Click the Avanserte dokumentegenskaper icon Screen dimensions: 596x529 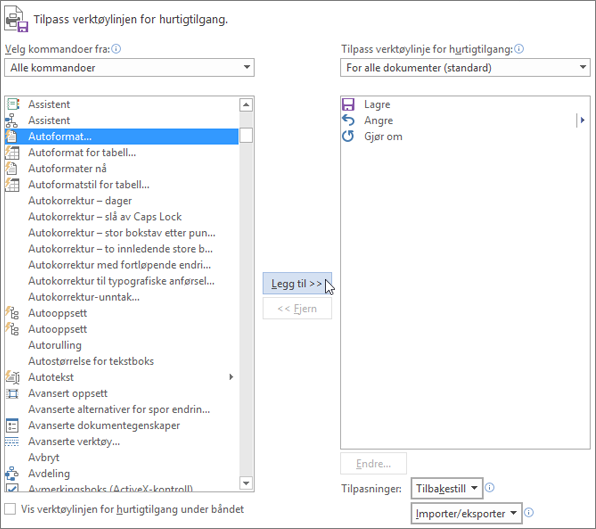coord(12,426)
